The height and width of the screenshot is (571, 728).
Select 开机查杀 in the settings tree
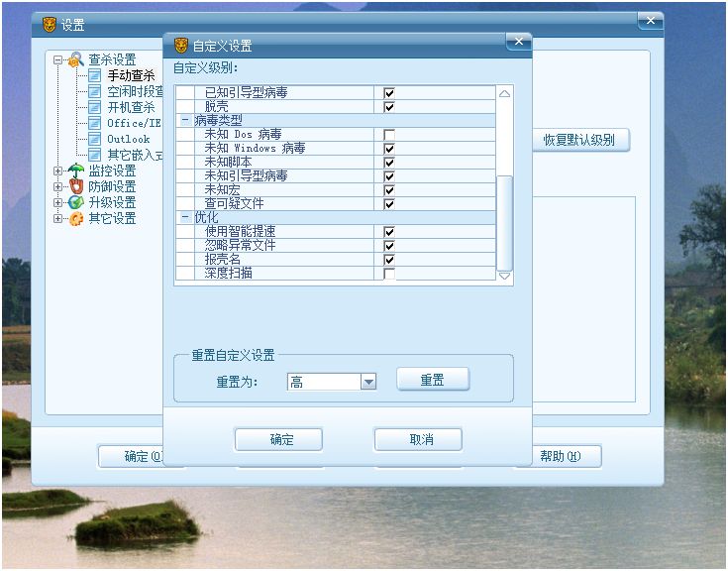[x=131, y=107]
